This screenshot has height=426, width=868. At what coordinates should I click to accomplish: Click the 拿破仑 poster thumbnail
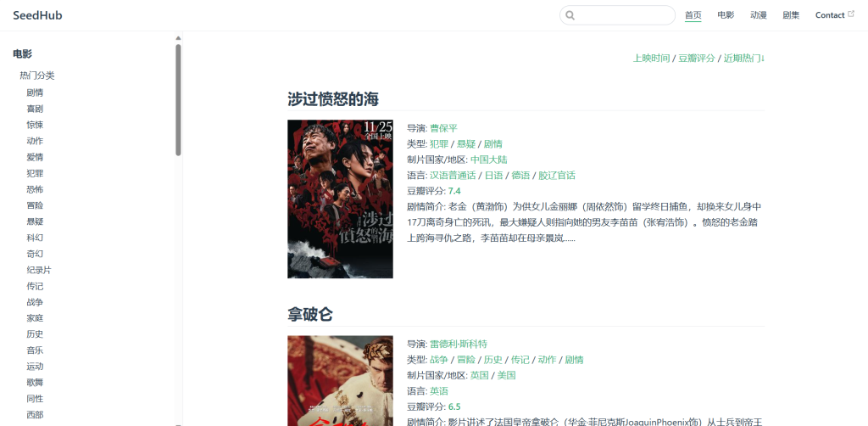click(x=341, y=380)
